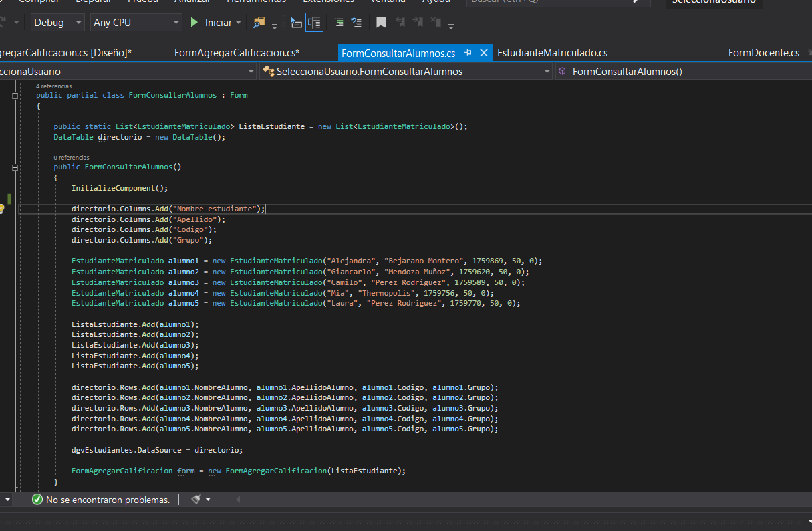Click the 'directorio.Columns.Add("Grupo");' line
This screenshot has height=531, width=812.
[x=142, y=240]
